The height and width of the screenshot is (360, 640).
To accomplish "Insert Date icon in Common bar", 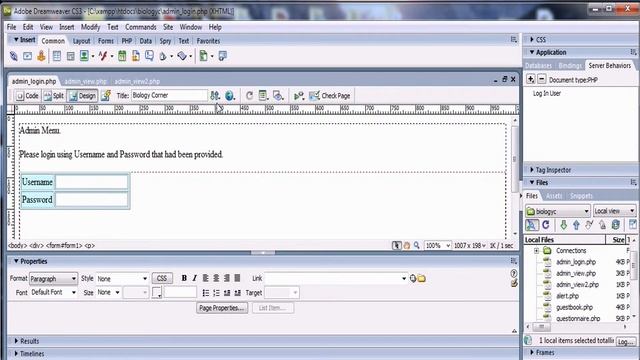I will [122, 56].
